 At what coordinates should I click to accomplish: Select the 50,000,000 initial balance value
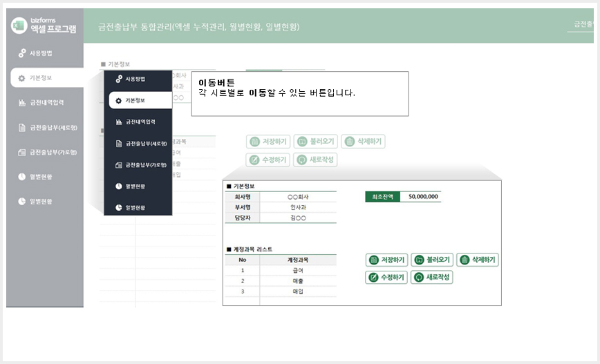[421, 197]
